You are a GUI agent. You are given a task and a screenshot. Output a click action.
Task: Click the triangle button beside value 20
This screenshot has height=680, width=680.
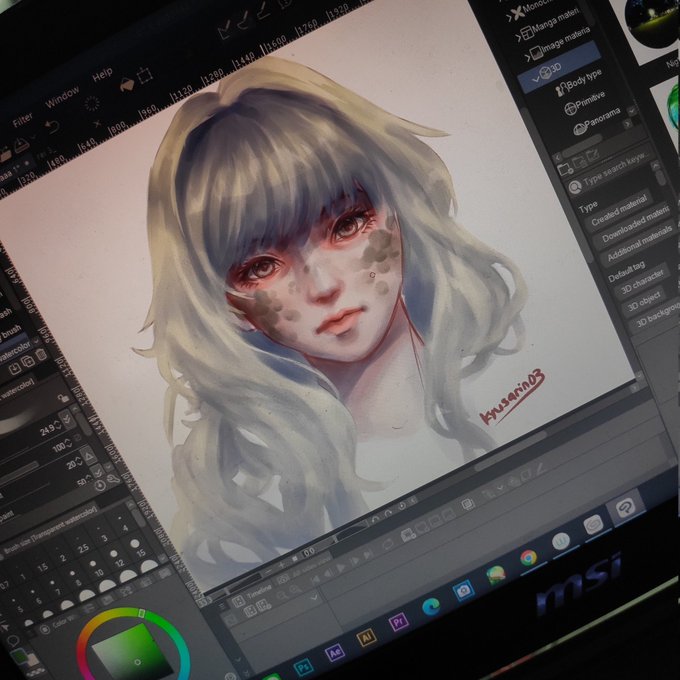coord(88,454)
